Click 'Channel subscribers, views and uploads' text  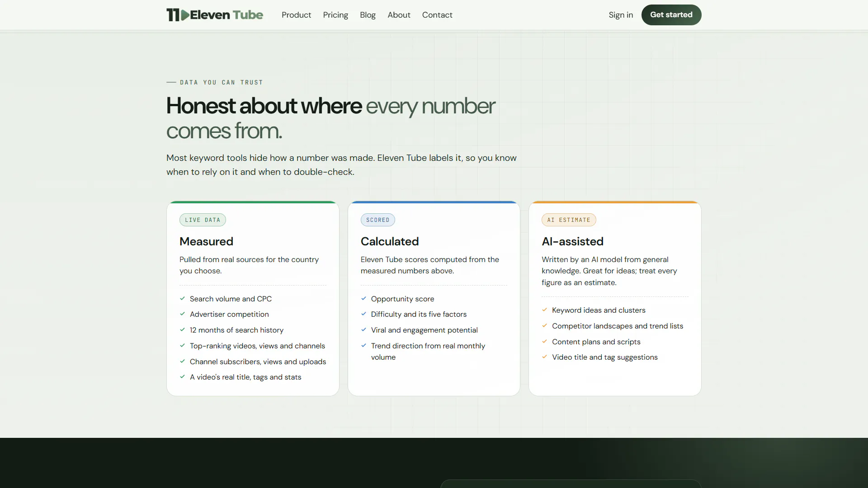pyautogui.click(x=258, y=361)
